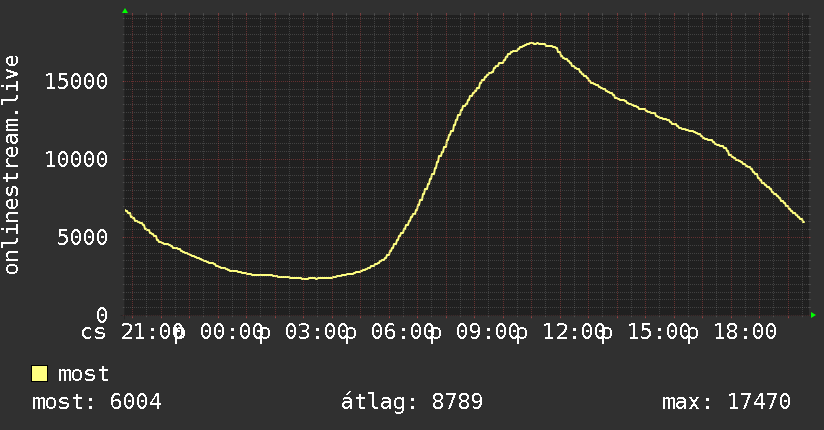Click the 00:00 time axis label
Screen dimensions: 824x430
(232, 332)
